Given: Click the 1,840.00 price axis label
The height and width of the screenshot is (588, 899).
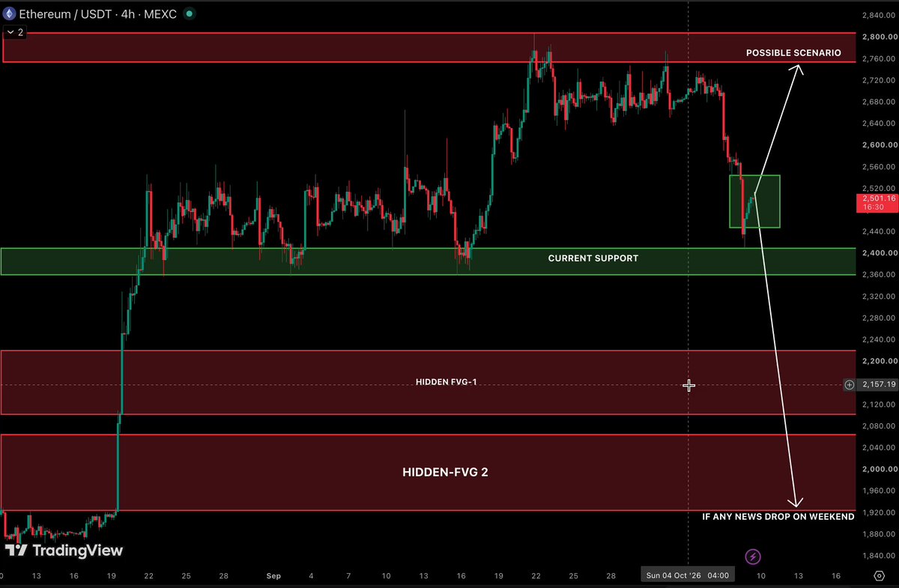Looking at the screenshot, I should click(x=880, y=556).
